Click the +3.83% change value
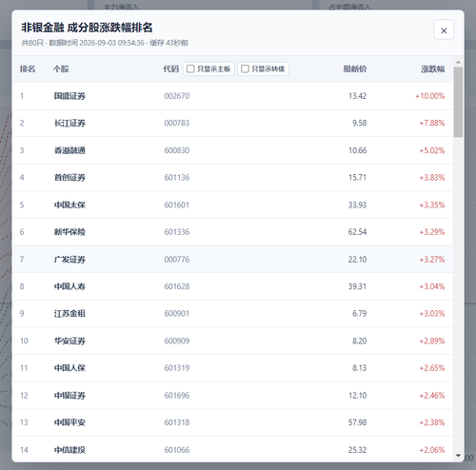The image size is (476, 470). (432, 178)
